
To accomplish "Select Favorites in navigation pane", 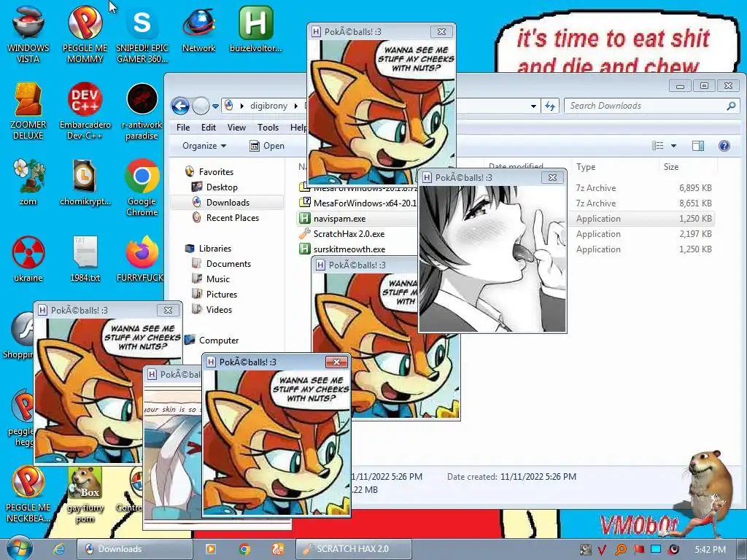I will click(216, 172).
